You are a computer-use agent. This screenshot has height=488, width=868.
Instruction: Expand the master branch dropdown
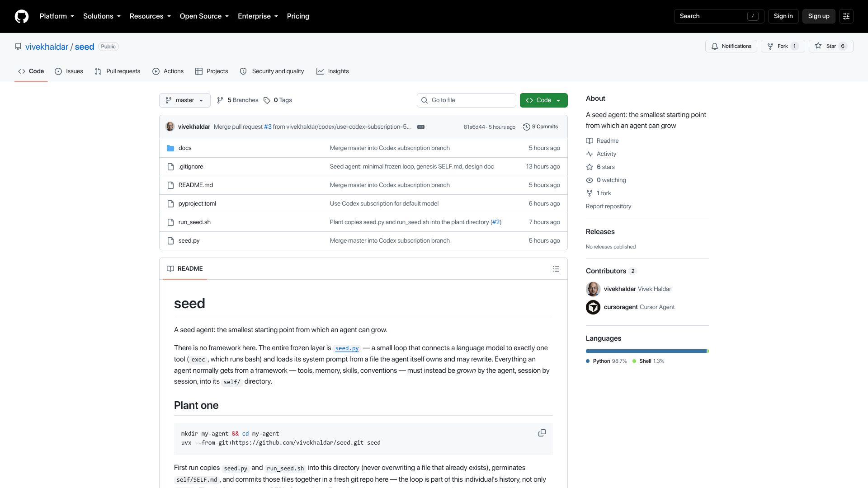[185, 100]
